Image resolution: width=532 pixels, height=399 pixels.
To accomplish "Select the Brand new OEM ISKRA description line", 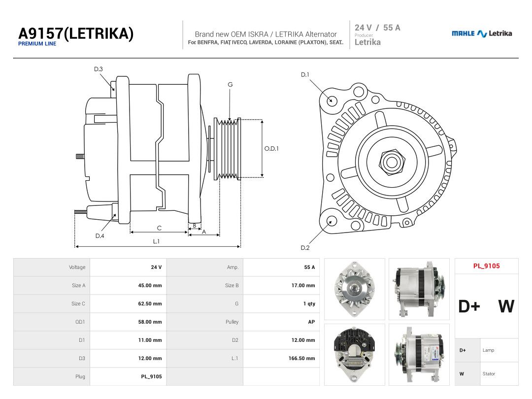I will point(266,34).
